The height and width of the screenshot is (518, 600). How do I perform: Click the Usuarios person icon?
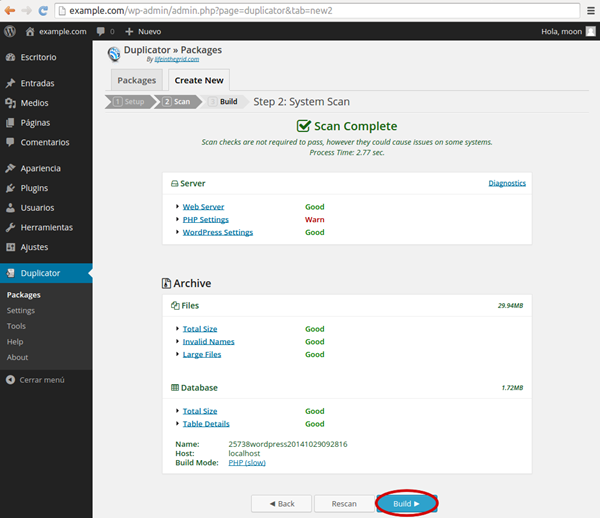(x=10, y=208)
